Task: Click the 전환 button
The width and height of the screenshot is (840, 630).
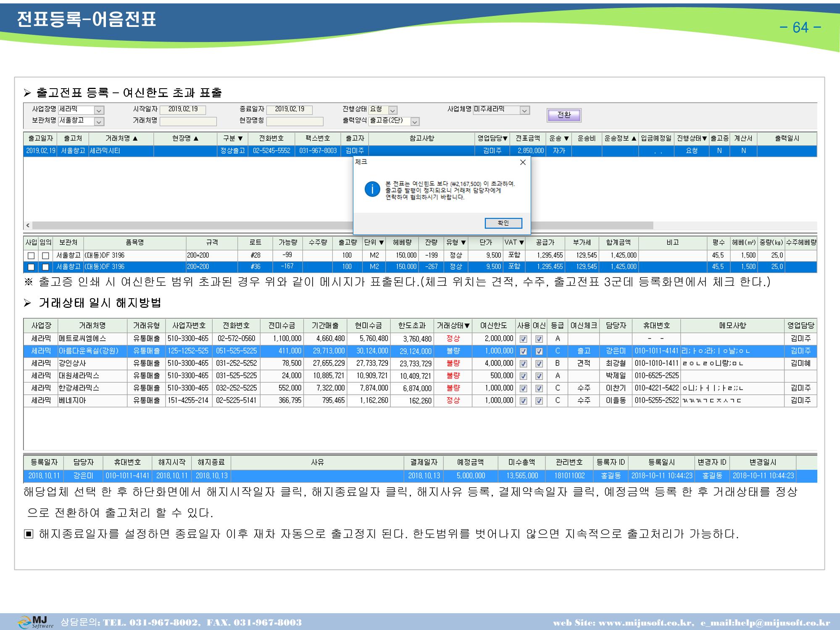Action: pos(564,115)
